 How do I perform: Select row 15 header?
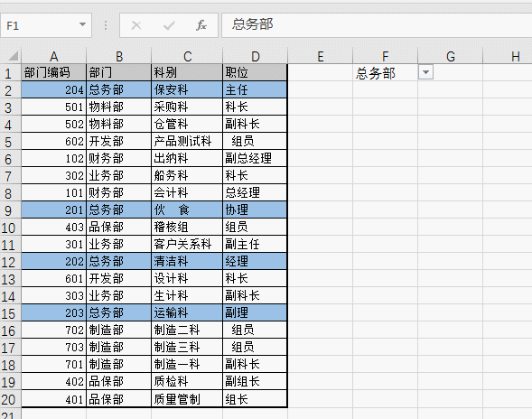click(10, 313)
